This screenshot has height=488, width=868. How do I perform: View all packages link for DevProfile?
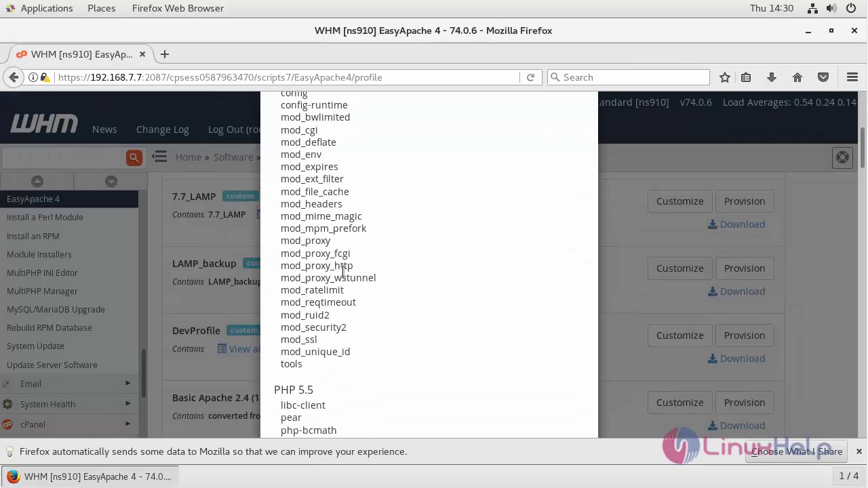[x=239, y=349]
